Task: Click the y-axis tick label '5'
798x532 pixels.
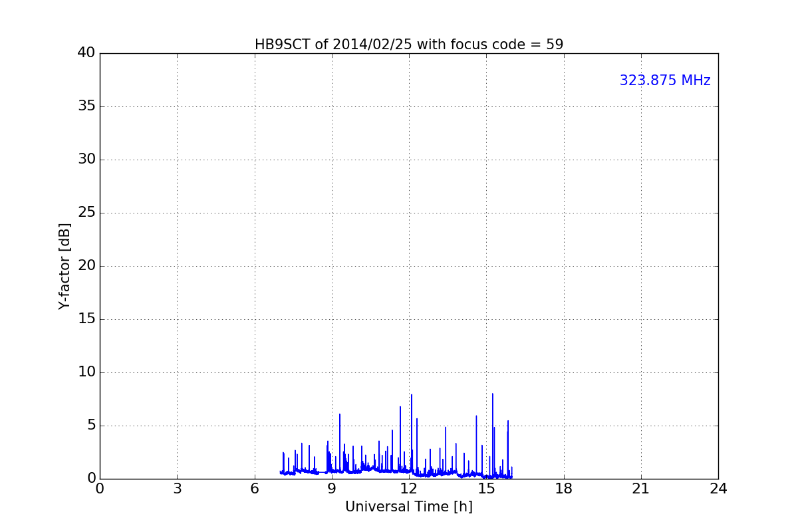Action: tap(91, 426)
